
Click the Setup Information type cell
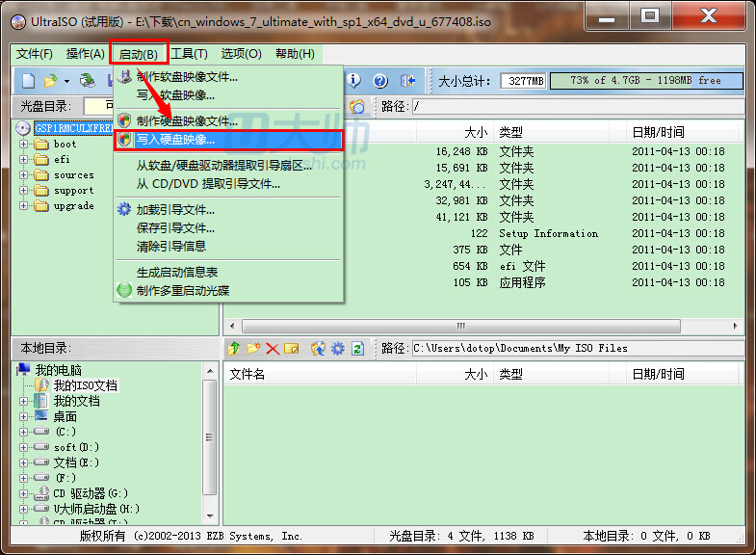[549, 233]
